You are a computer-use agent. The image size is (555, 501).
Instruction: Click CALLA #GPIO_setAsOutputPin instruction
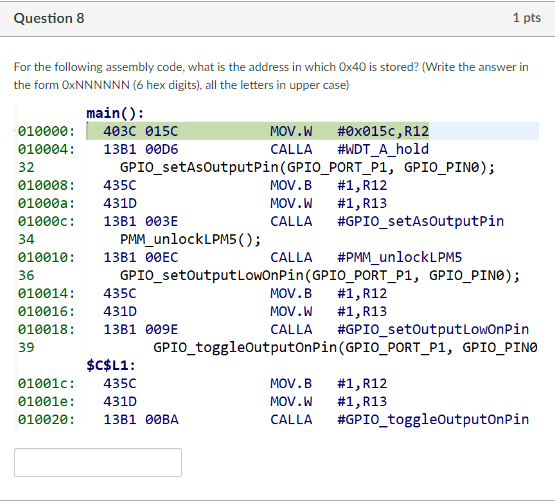[387, 221]
